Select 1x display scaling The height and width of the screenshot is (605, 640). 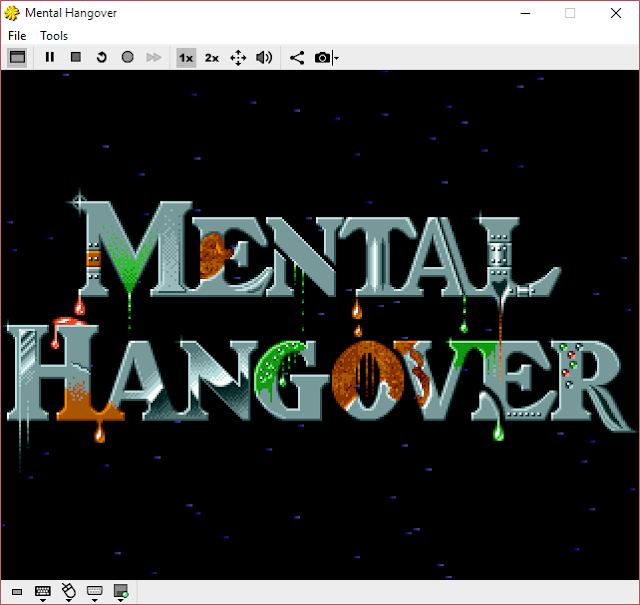(x=186, y=58)
